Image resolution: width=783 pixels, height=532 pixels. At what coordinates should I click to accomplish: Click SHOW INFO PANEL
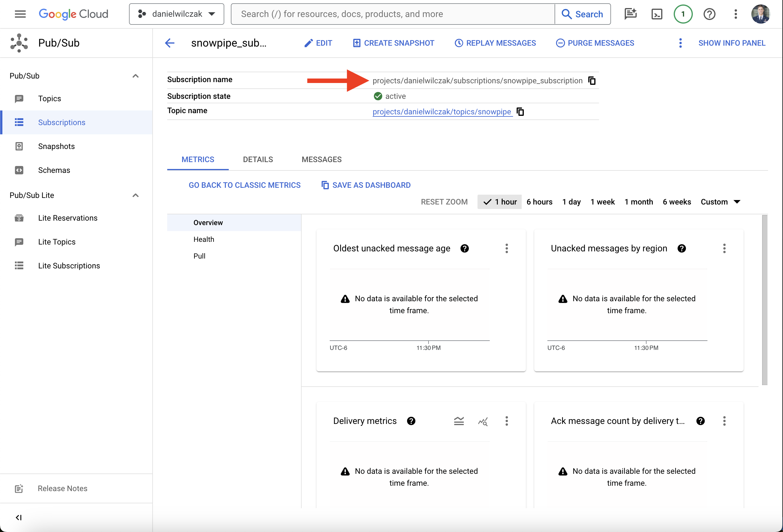coord(732,43)
